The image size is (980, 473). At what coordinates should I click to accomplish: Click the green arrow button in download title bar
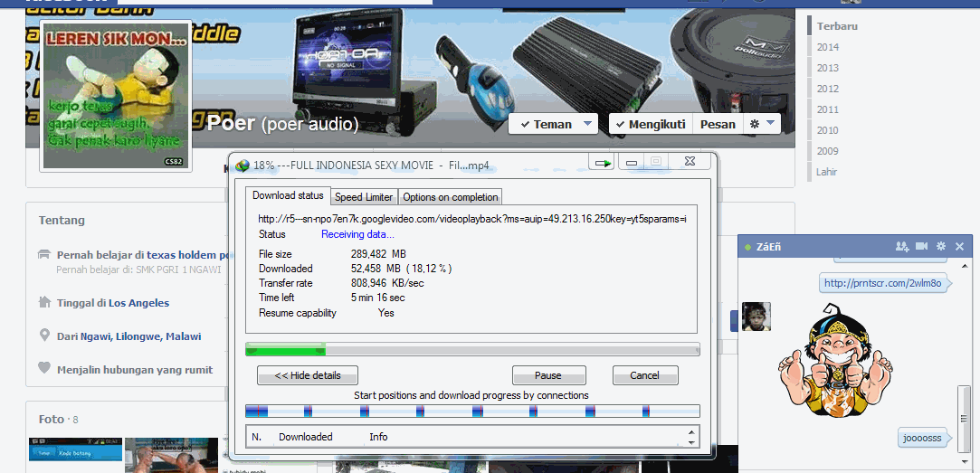click(603, 163)
